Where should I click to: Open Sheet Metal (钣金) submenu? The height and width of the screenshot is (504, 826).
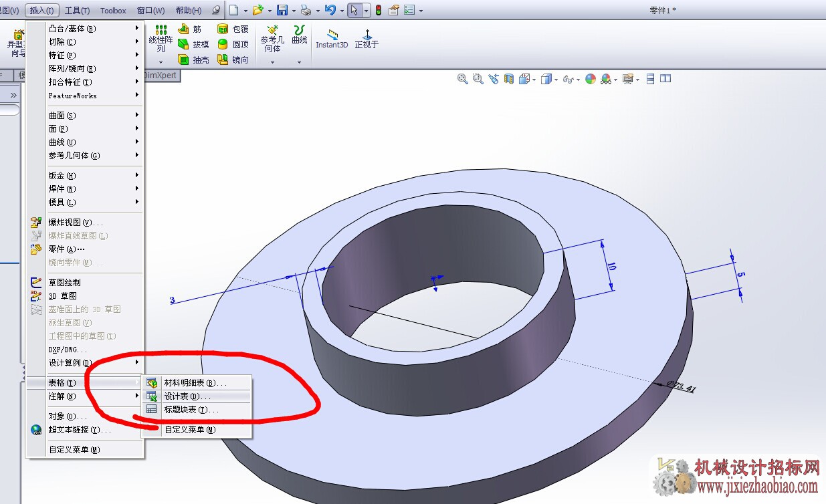coord(85,176)
